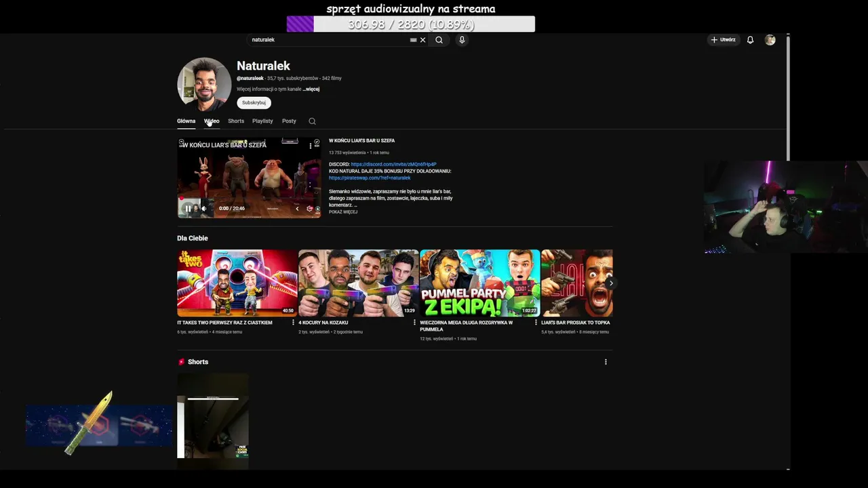The width and height of the screenshot is (868, 488).
Task: Show next videos with right carousel arrow
Action: coord(610,283)
